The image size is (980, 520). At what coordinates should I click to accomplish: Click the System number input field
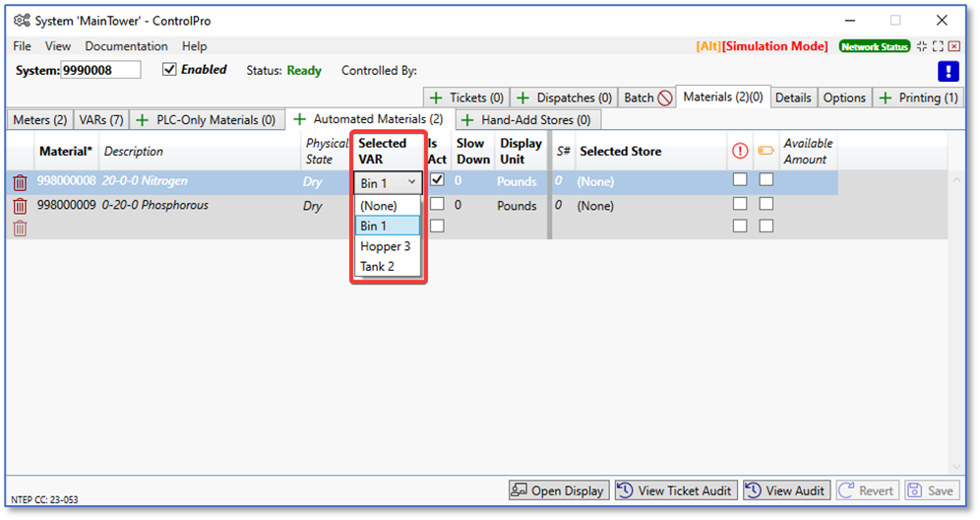[100, 70]
